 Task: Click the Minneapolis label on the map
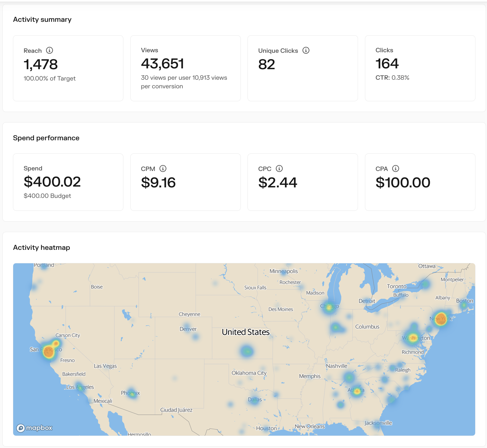pyautogui.click(x=284, y=271)
